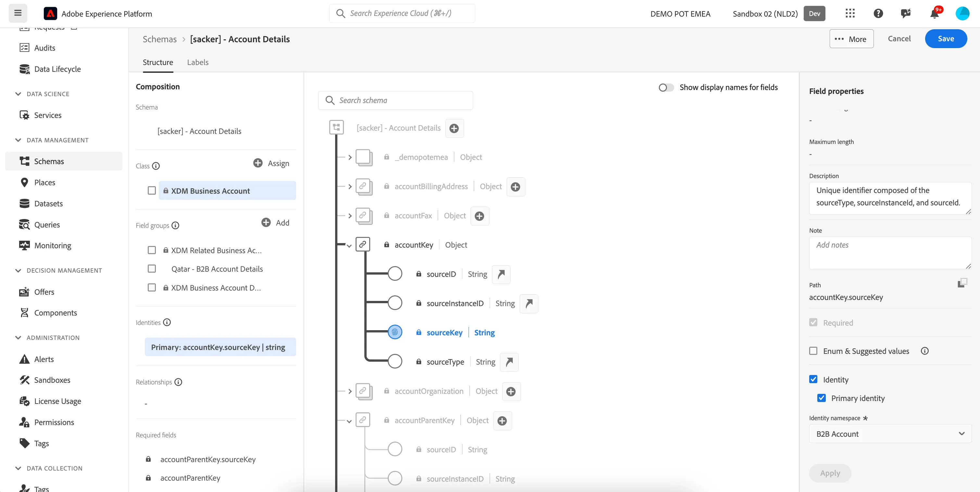Image resolution: width=980 pixels, height=492 pixels.
Task: Click the plus icon next to accountBillingAddress
Action: [x=515, y=187]
